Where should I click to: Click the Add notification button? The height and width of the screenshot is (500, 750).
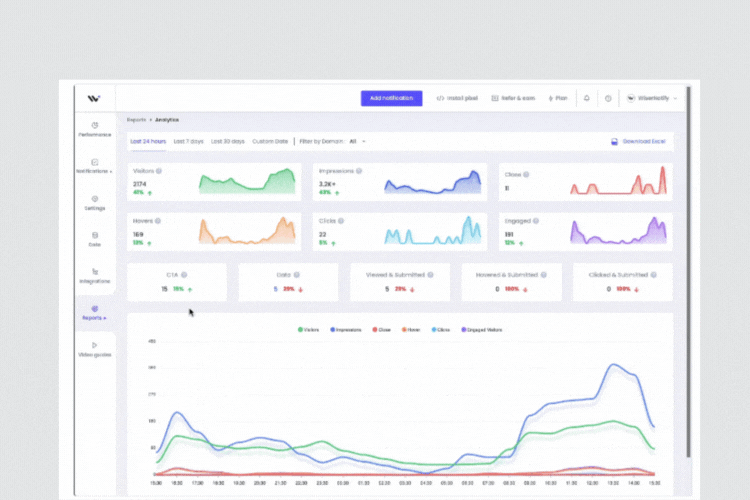pyautogui.click(x=391, y=98)
